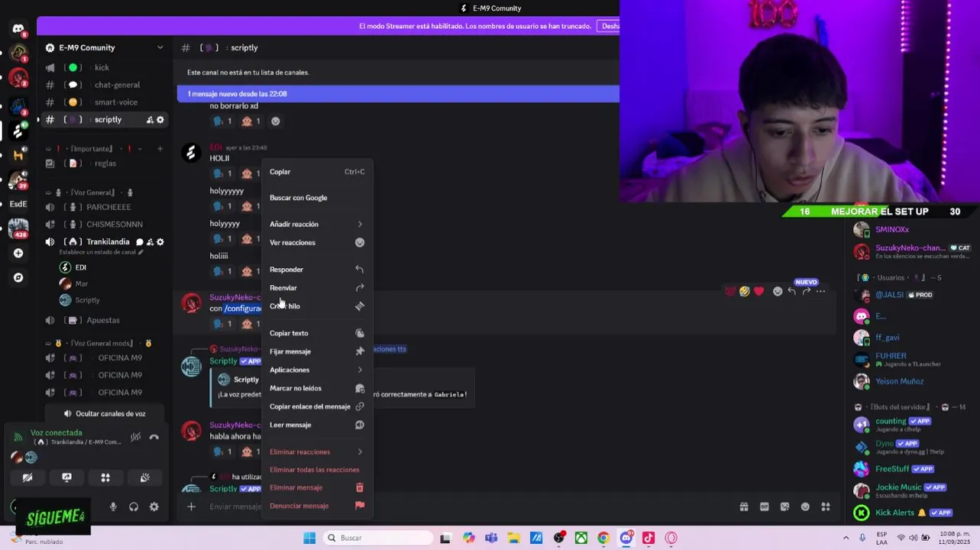Select Copiar texto menu entry

pyautogui.click(x=317, y=333)
